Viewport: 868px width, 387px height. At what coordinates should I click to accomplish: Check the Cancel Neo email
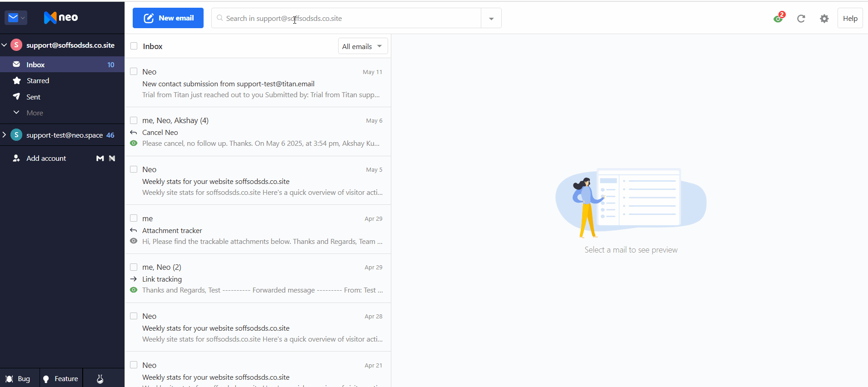point(134,120)
